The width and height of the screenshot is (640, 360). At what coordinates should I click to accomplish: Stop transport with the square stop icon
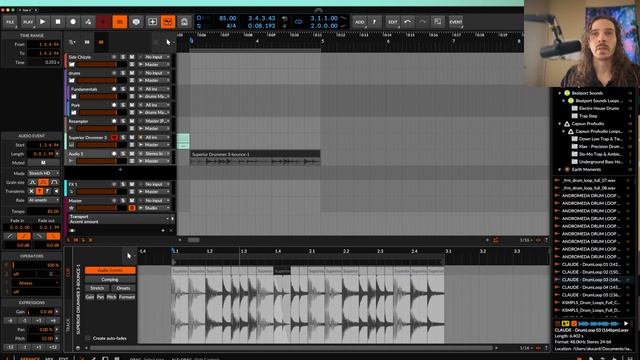click(58, 22)
